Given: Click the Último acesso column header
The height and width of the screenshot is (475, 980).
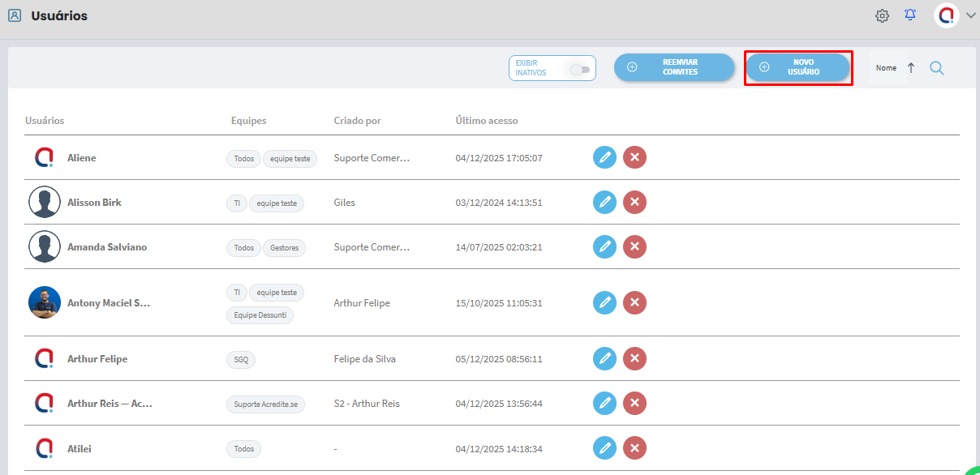Looking at the screenshot, I should pyautogui.click(x=487, y=121).
